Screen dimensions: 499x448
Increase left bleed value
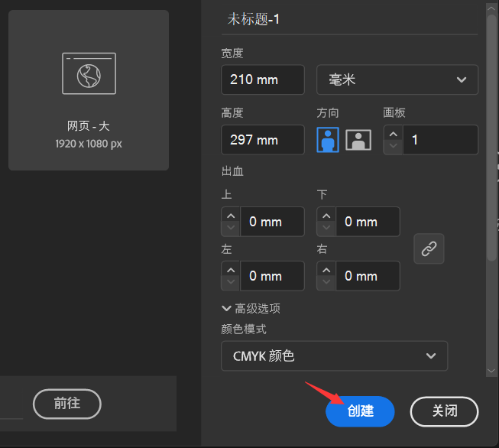pos(230,270)
